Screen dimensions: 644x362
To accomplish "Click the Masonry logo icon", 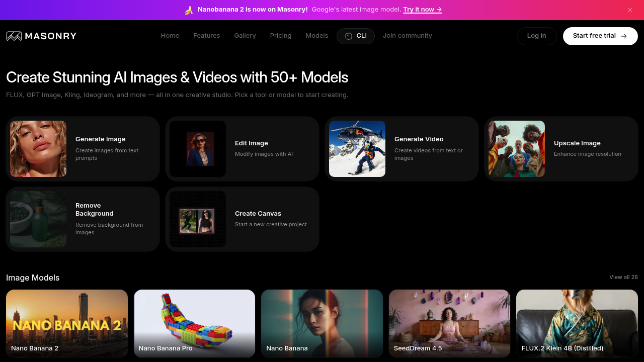I will click(14, 36).
